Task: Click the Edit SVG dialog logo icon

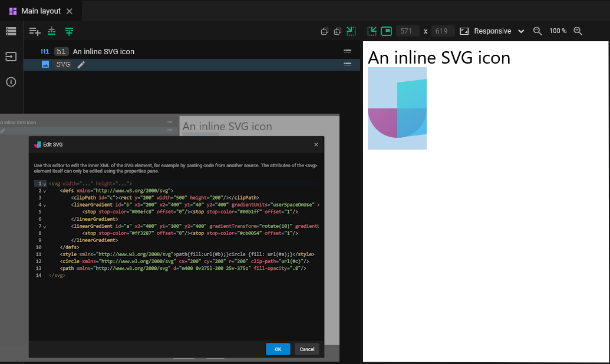Action: (37, 145)
